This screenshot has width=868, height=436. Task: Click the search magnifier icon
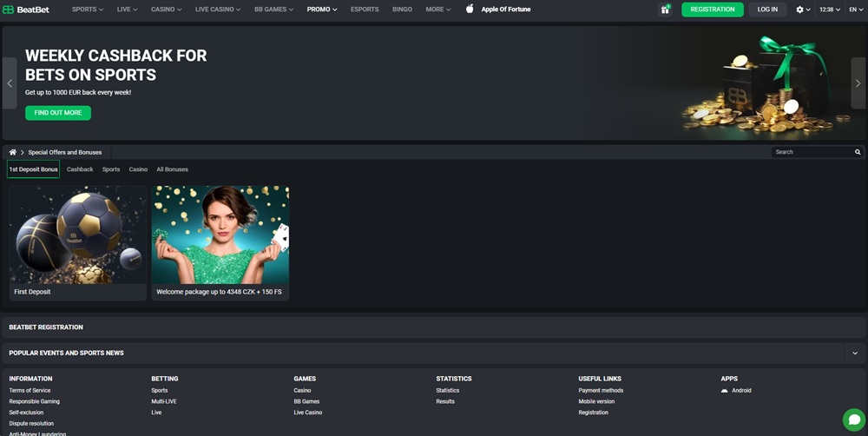(x=858, y=152)
